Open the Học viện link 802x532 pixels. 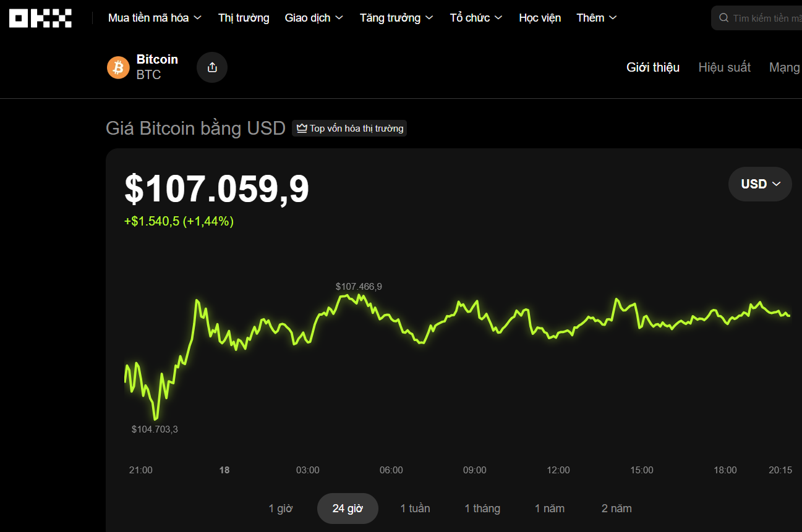click(x=540, y=18)
